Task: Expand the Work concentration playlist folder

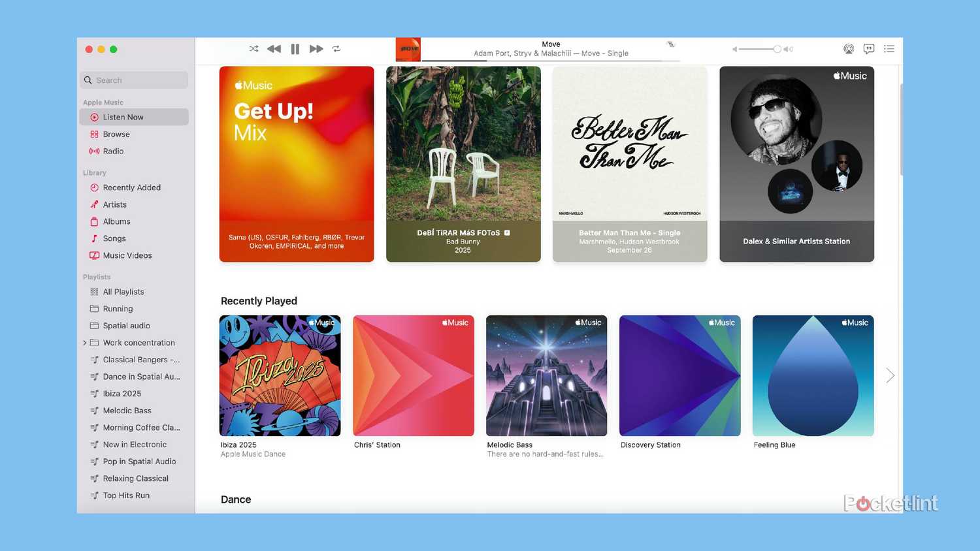Action: point(85,343)
